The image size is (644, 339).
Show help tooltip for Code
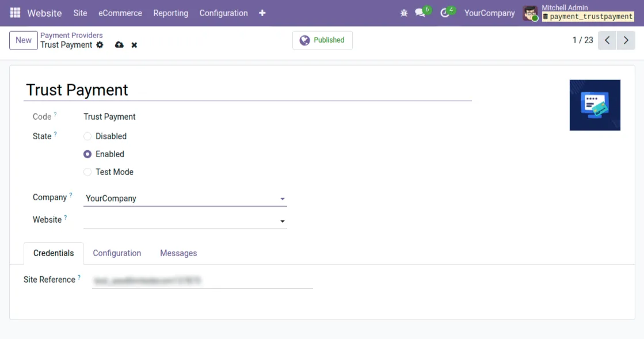click(x=55, y=115)
